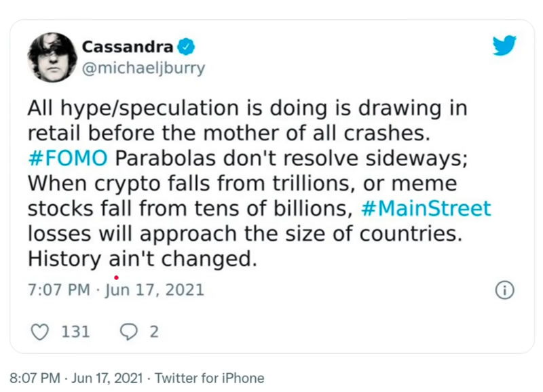Open the @michaeljburry handle link

(143, 69)
